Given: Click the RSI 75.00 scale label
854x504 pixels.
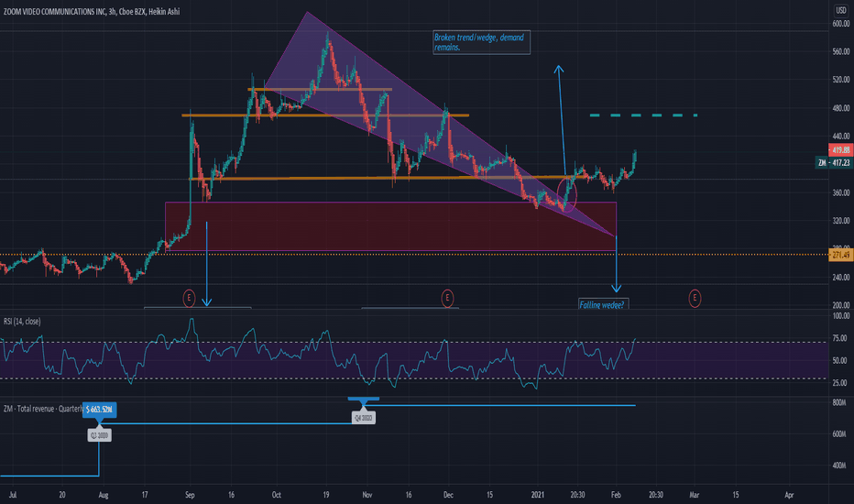Looking at the screenshot, I should click(840, 338).
